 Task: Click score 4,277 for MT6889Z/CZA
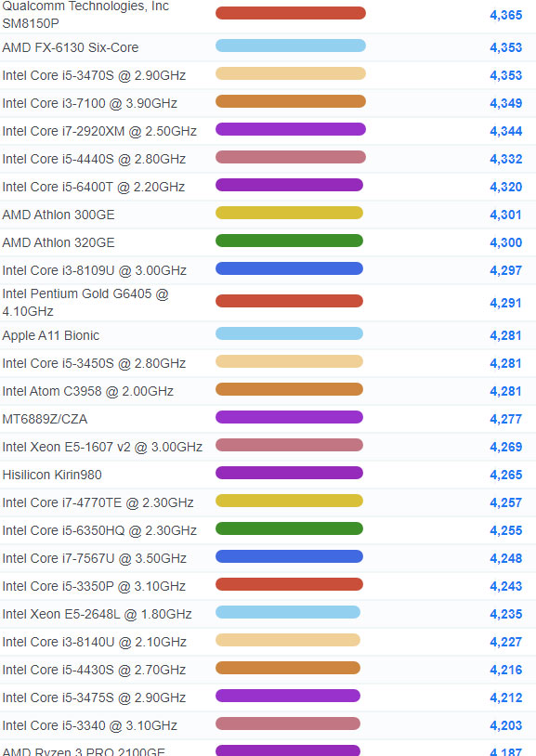click(x=506, y=420)
